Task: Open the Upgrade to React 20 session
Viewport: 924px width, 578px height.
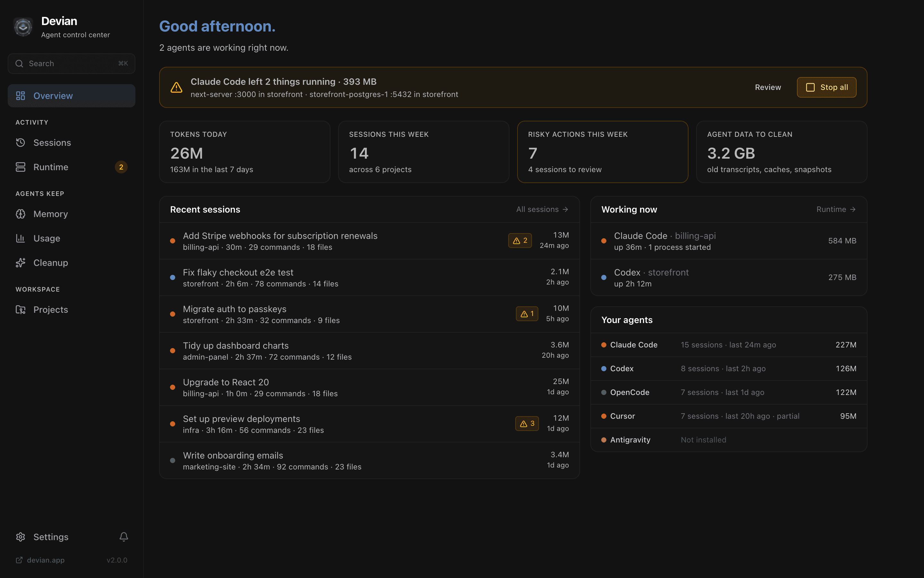Action: click(369, 387)
